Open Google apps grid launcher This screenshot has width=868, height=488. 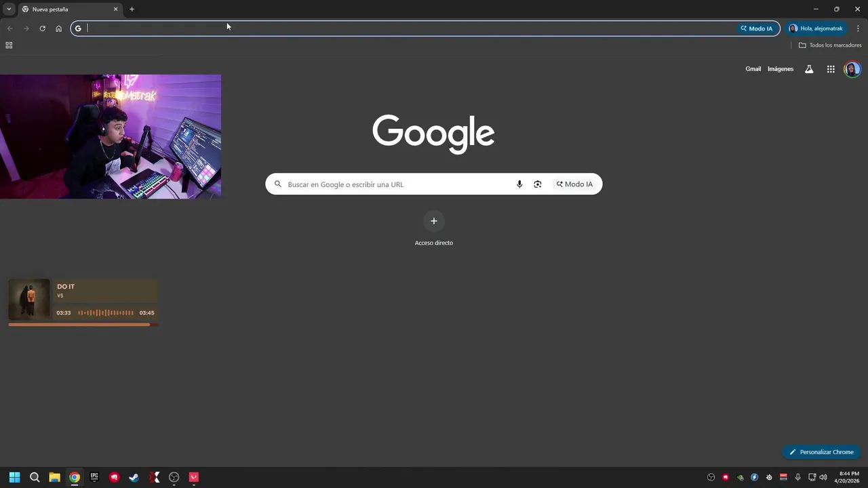pos(831,69)
